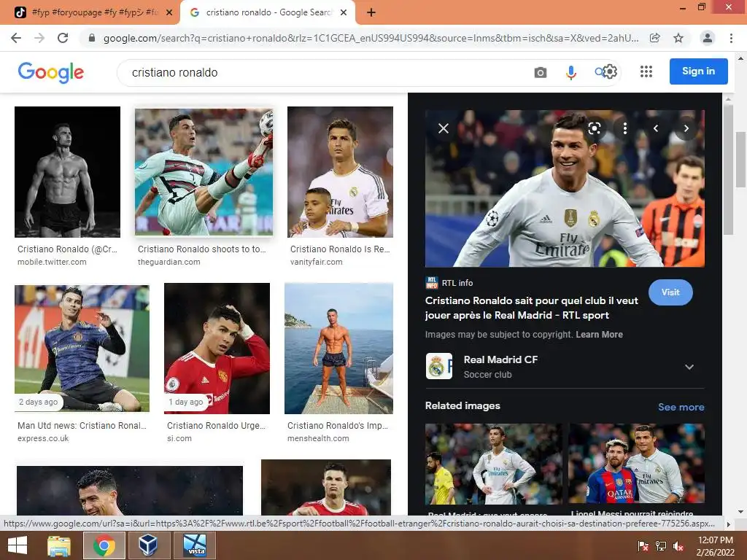Open the express.co.uk Man Utd news image
This screenshot has height=560, width=747.
click(x=82, y=348)
